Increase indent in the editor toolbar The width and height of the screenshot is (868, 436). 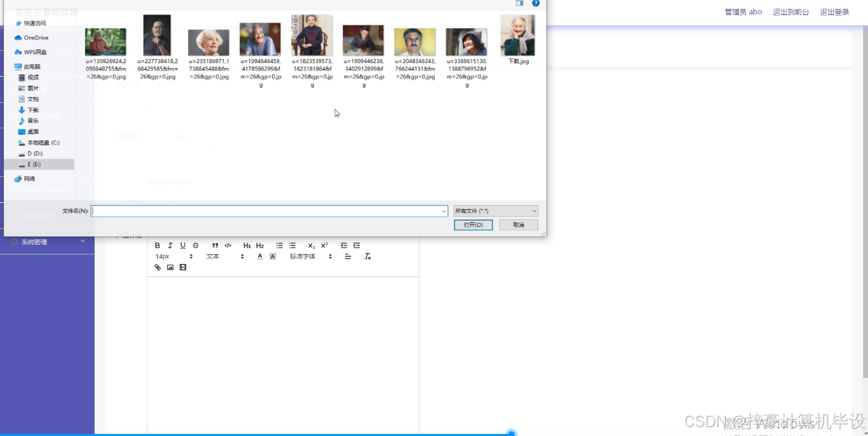coord(357,245)
